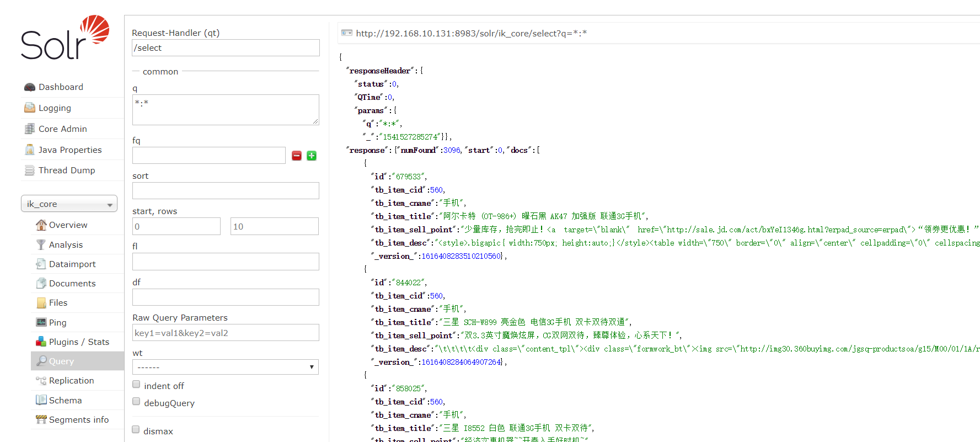
Task: Select the Overview core menu item
Action: [68, 225]
